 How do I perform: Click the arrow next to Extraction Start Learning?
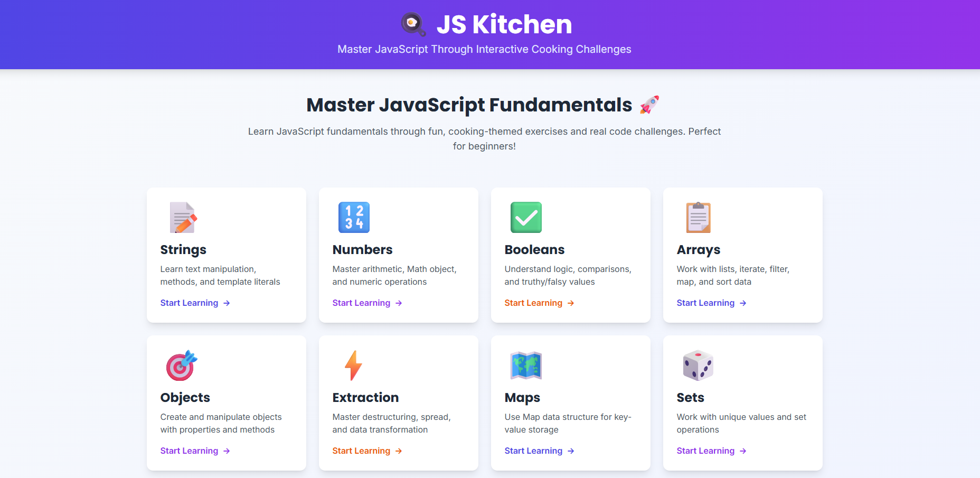[399, 451]
